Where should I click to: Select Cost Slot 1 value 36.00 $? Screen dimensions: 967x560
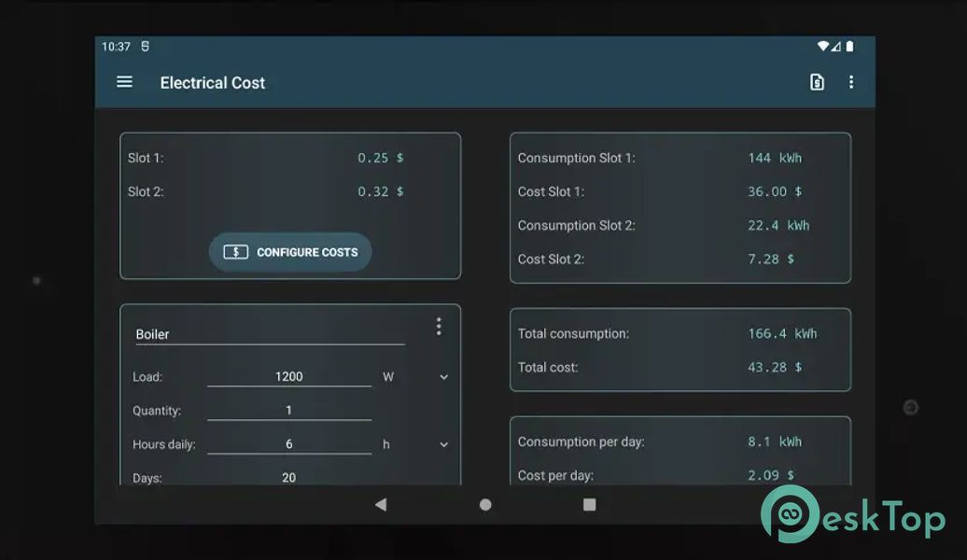click(x=775, y=192)
